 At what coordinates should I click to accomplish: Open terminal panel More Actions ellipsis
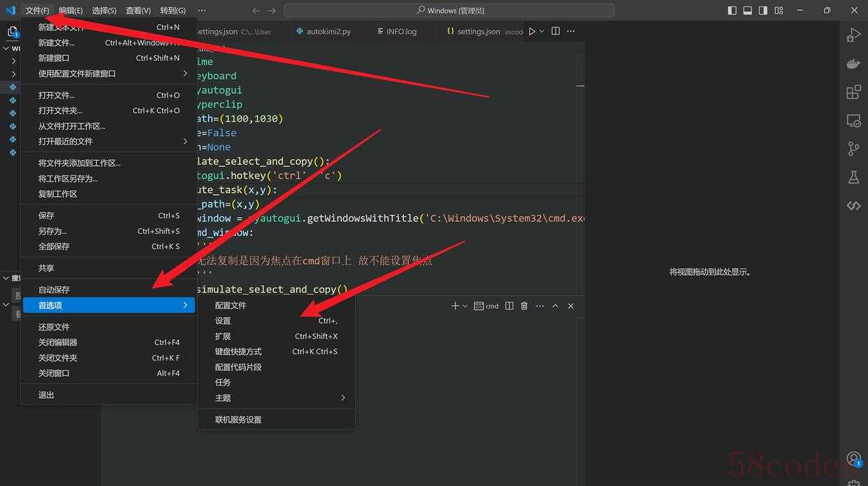[540, 306]
